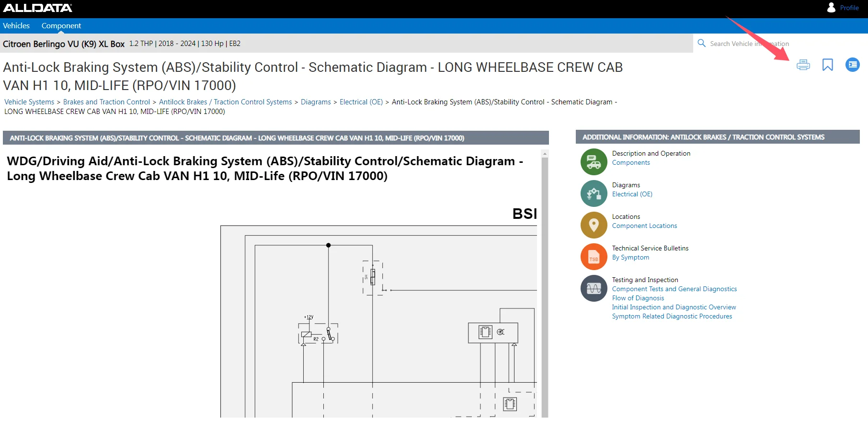Open the Vehicles tab
868x431 pixels.
(x=16, y=26)
